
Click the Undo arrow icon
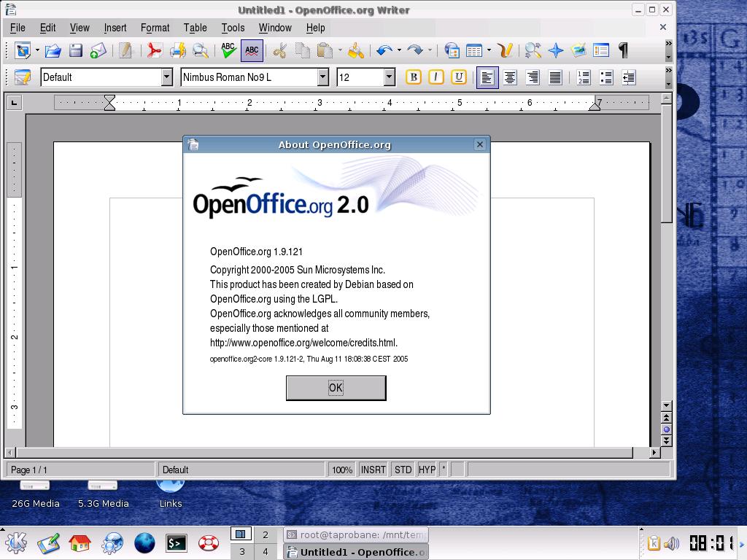point(384,50)
